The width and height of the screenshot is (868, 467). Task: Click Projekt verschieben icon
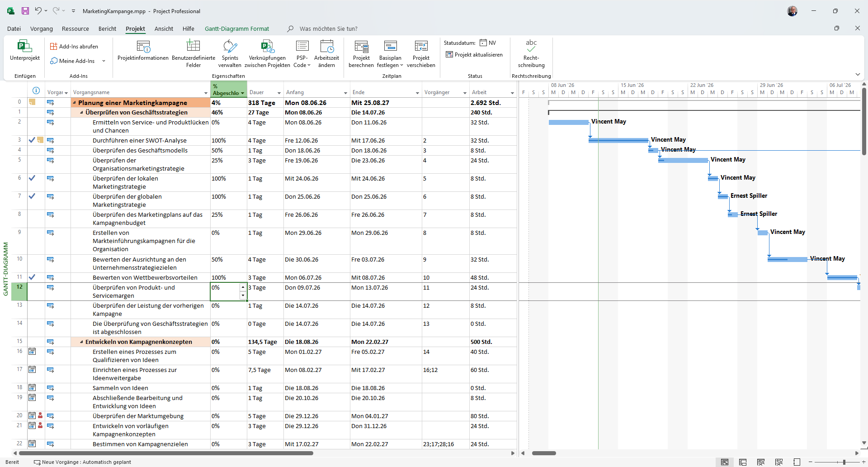(421, 46)
